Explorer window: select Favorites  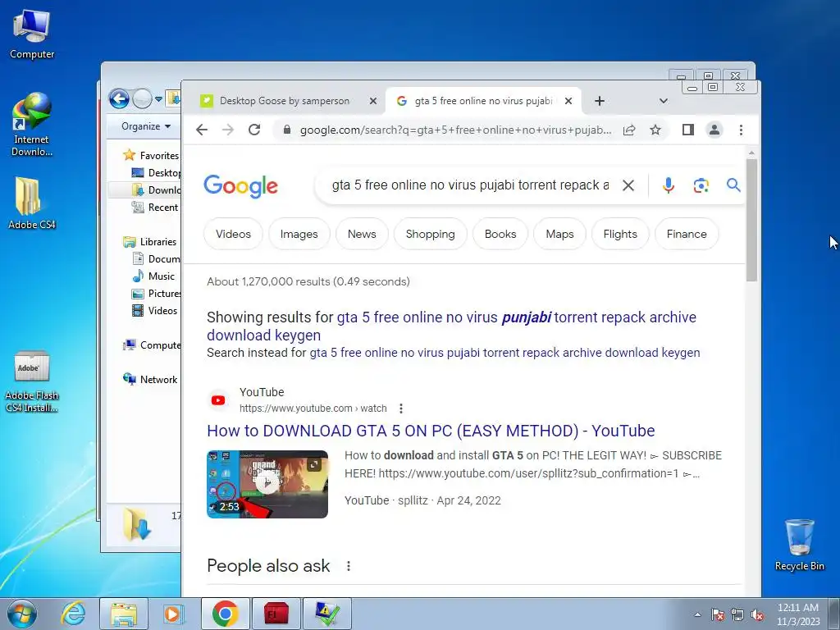point(152,155)
